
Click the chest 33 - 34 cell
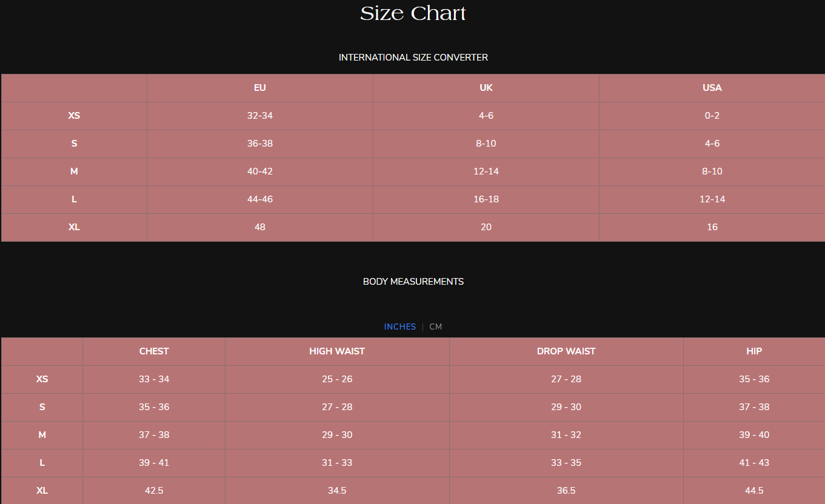pyautogui.click(x=154, y=379)
